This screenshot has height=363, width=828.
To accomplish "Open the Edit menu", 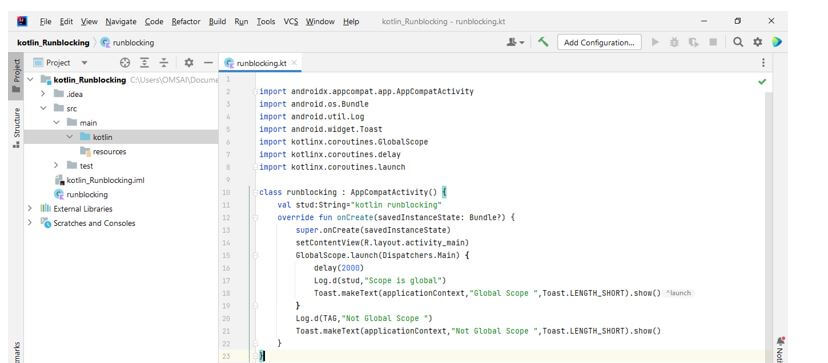I will (66, 22).
